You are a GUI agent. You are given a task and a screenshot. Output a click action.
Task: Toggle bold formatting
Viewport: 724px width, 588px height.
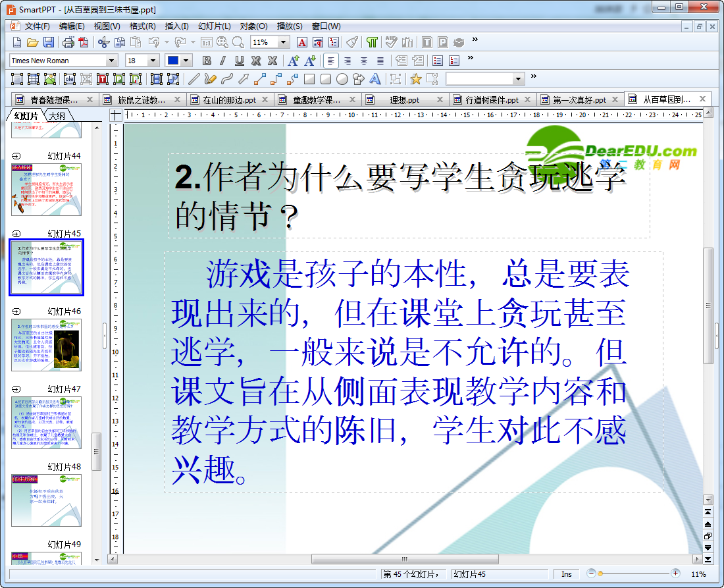point(207,61)
